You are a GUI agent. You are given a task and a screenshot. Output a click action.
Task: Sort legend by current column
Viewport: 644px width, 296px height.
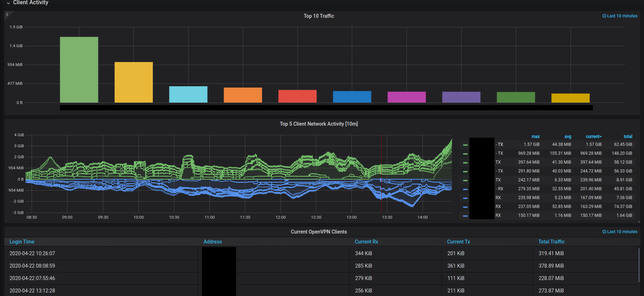(594, 137)
